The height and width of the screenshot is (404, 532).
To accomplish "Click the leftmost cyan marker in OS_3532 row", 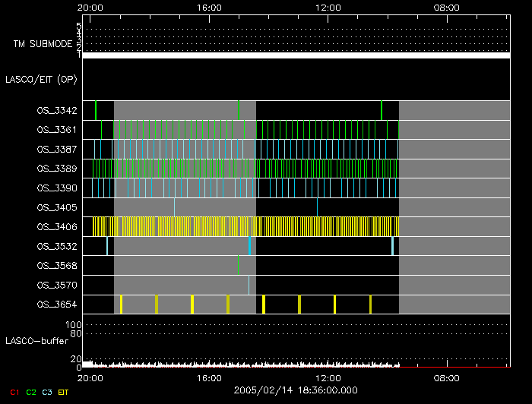I will coord(107,246).
